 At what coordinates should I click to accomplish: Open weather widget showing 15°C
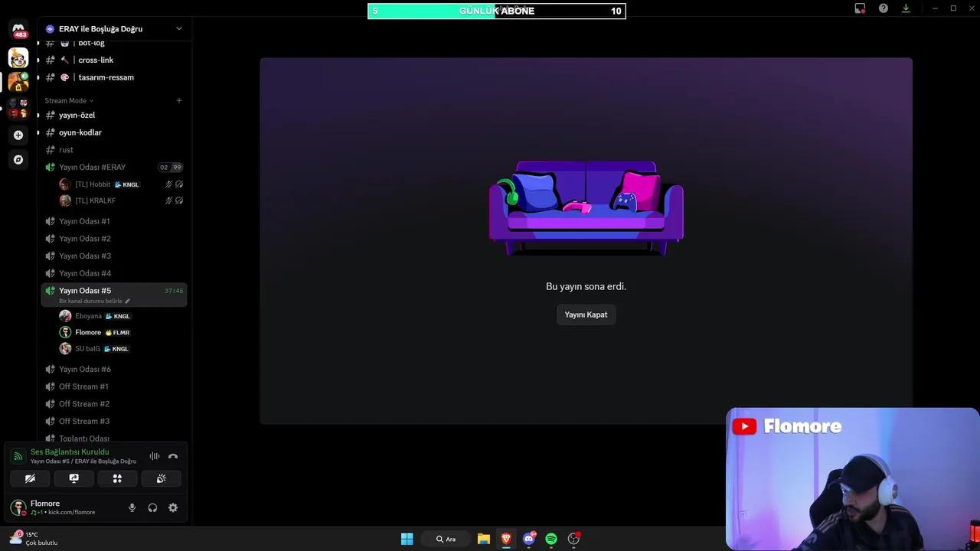tap(34, 539)
